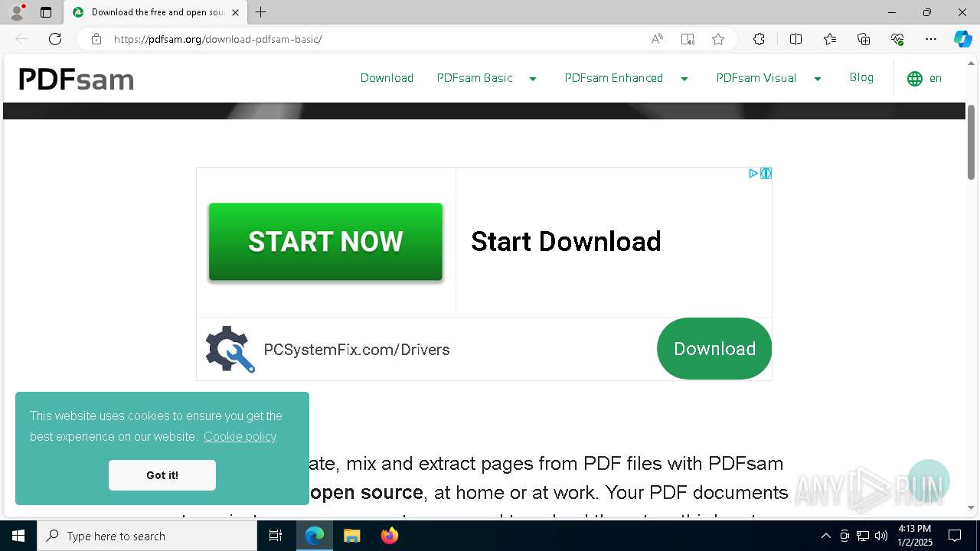Open Task View on the taskbar
980x551 pixels.
276,536
